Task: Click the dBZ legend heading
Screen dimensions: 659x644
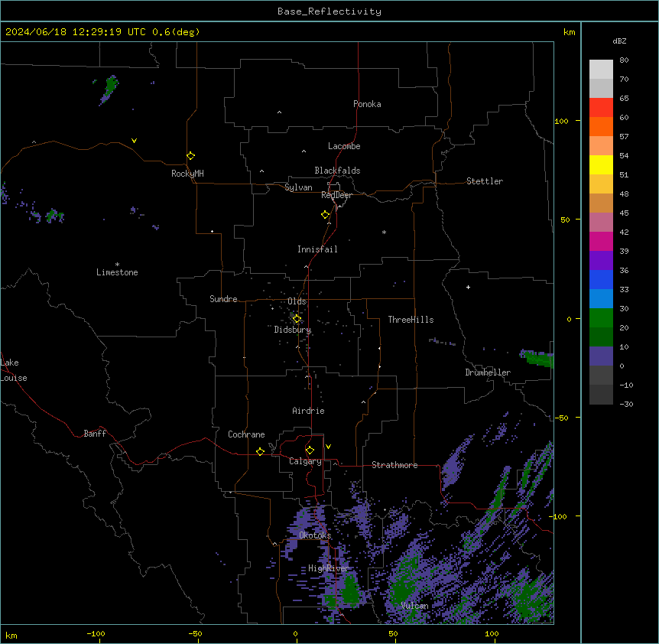Action: 619,41
